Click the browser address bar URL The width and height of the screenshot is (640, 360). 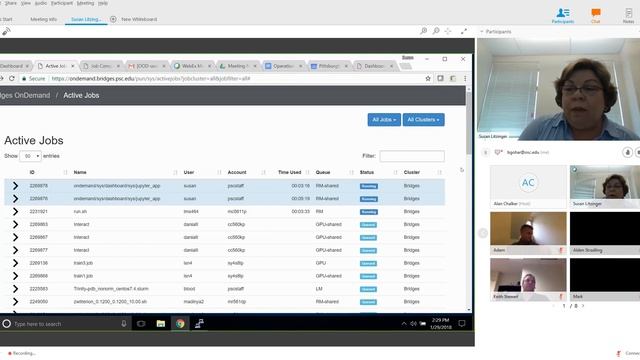pos(151,78)
